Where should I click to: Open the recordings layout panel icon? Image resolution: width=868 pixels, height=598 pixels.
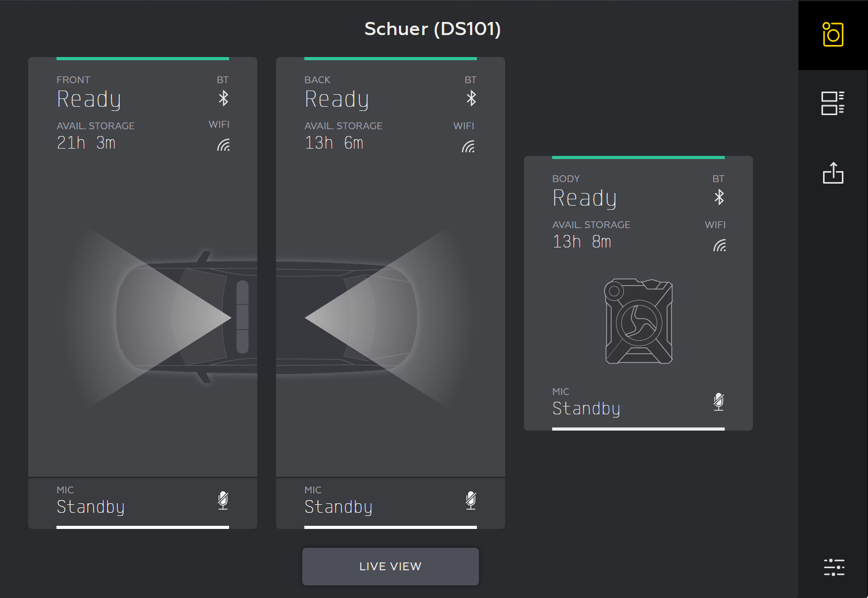click(833, 103)
